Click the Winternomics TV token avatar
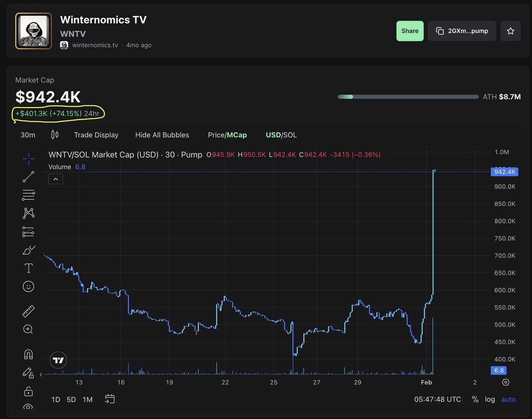This screenshot has height=419, width=532. click(34, 31)
